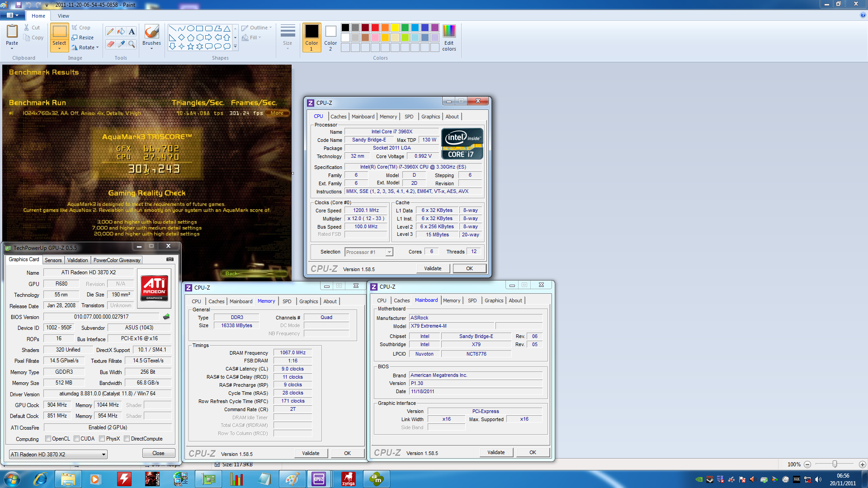Select the Fill with color bucket tool
This screenshot has height=488, width=868.
[x=121, y=31]
